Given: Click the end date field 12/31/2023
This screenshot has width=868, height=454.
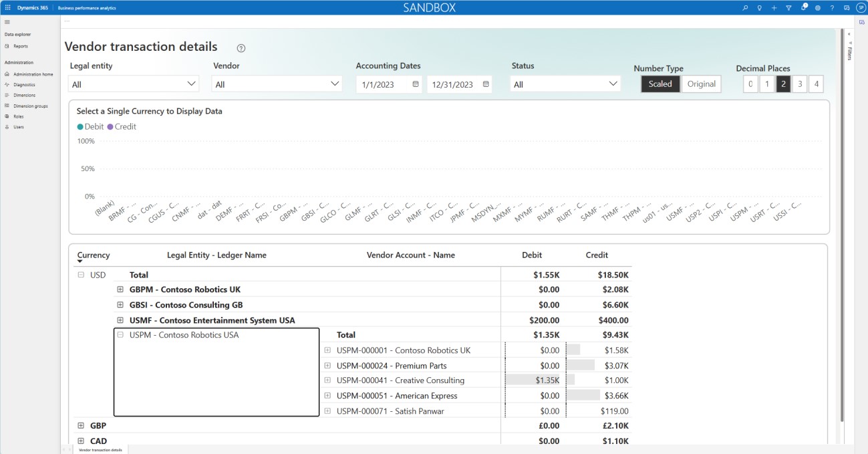Looking at the screenshot, I should tap(452, 84).
